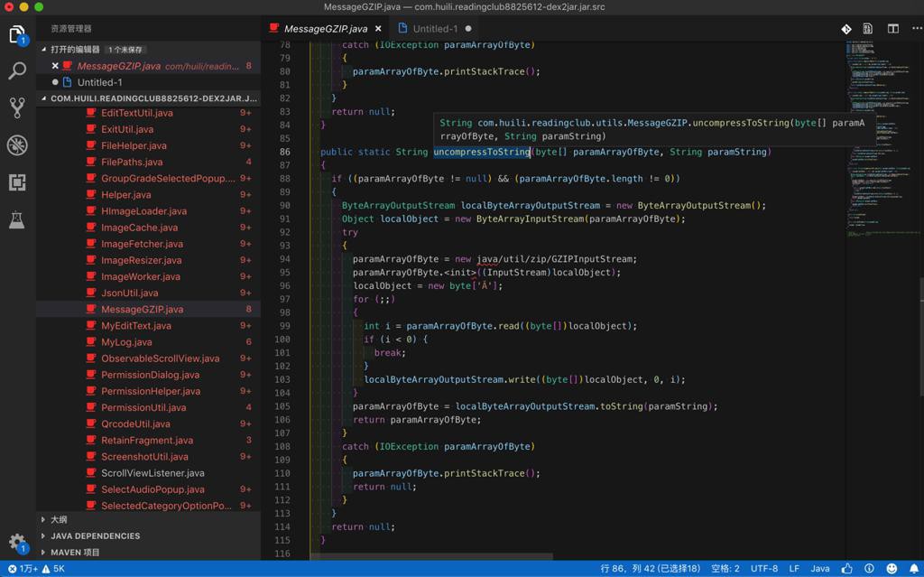
Task: Open SelectAudioPopup.java in file tree
Action: tap(149, 489)
